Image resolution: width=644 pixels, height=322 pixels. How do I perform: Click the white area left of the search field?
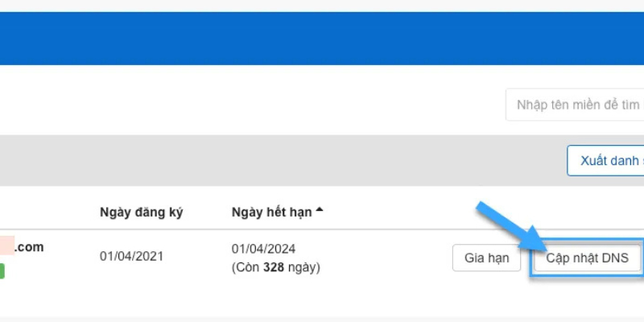click(242, 103)
